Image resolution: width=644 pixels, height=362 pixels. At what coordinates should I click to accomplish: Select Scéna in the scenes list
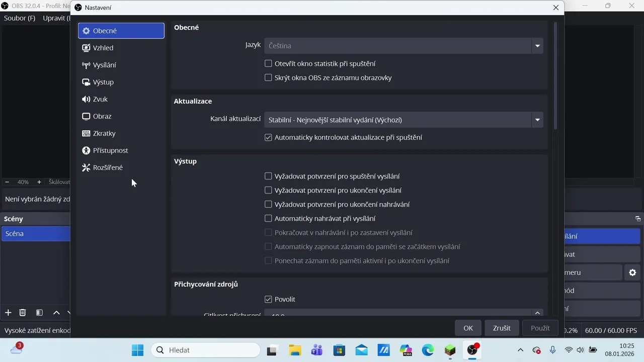click(x=36, y=234)
